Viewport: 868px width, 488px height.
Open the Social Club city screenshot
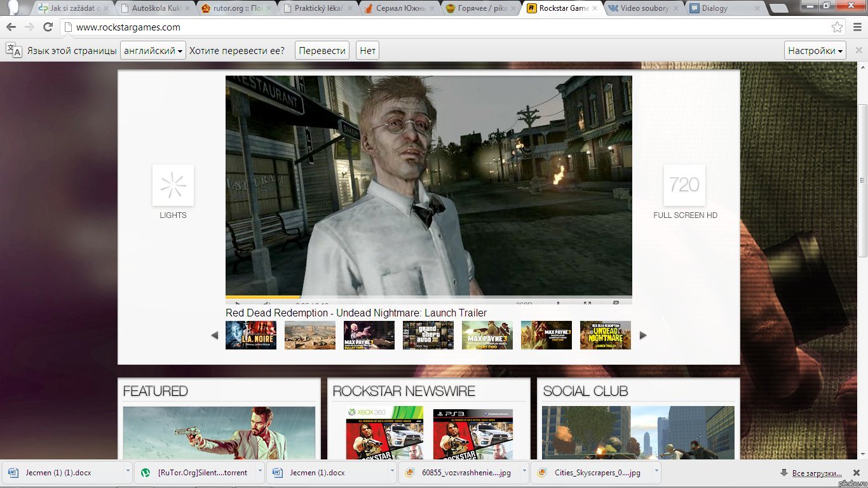[x=638, y=433]
